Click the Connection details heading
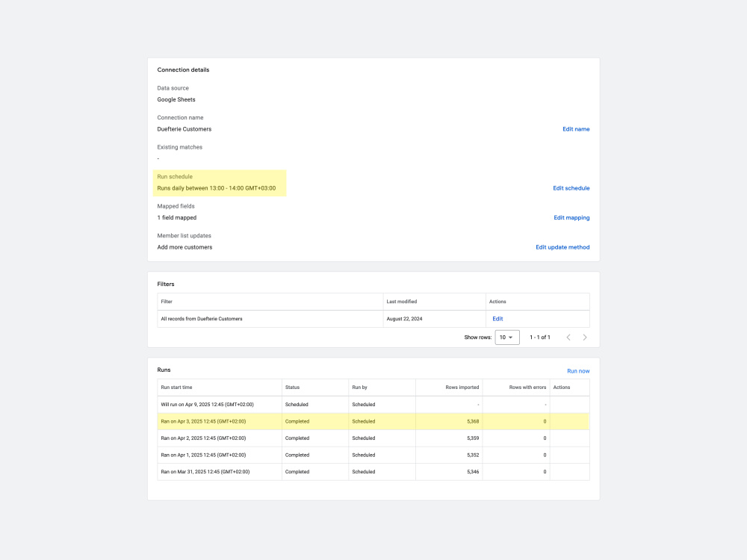The image size is (747, 560). 184,69
